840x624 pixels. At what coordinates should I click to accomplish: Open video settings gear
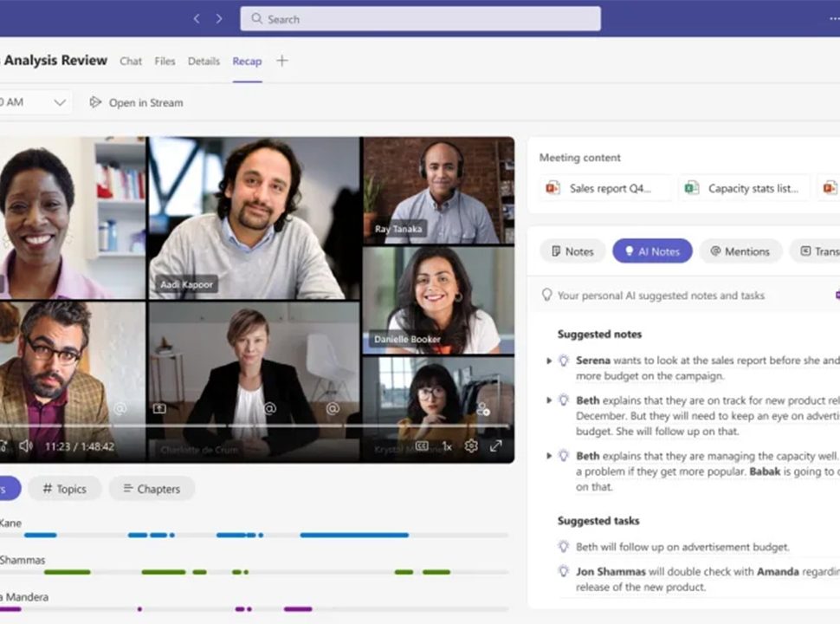coord(471,446)
